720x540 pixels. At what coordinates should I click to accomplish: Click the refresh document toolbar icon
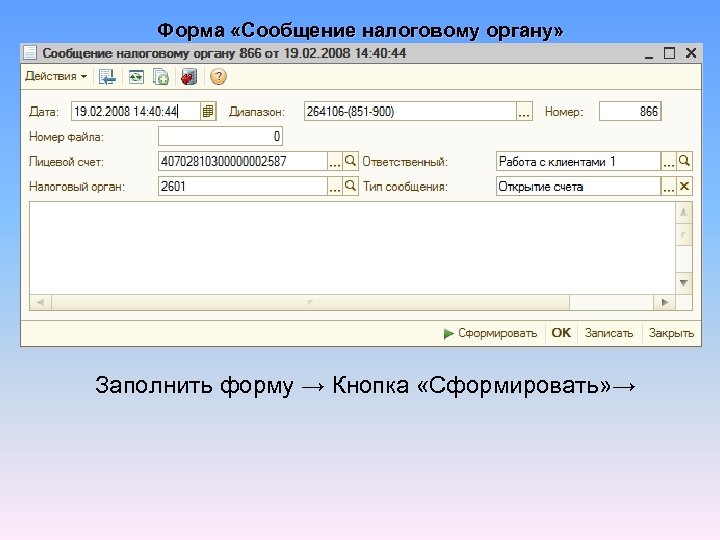click(x=136, y=77)
